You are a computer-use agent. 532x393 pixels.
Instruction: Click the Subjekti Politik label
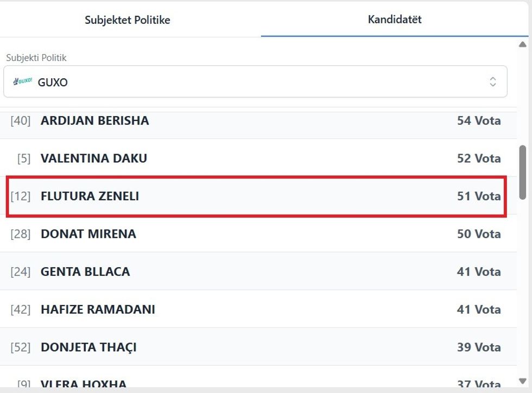tap(36, 58)
